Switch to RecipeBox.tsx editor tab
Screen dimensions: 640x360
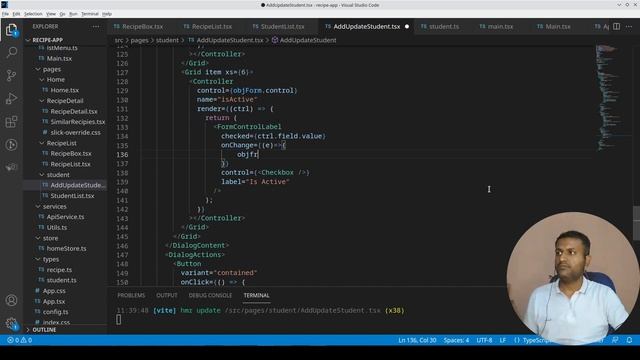coord(142,27)
